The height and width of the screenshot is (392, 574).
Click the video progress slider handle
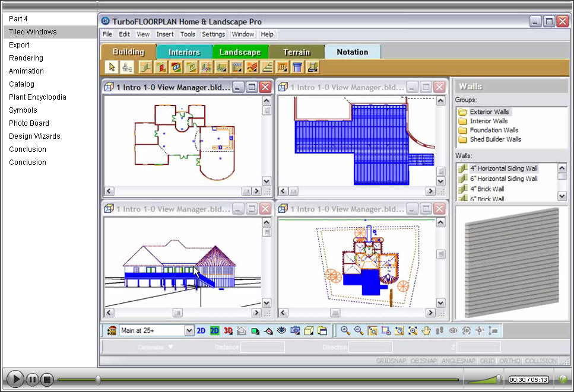(x=98, y=380)
